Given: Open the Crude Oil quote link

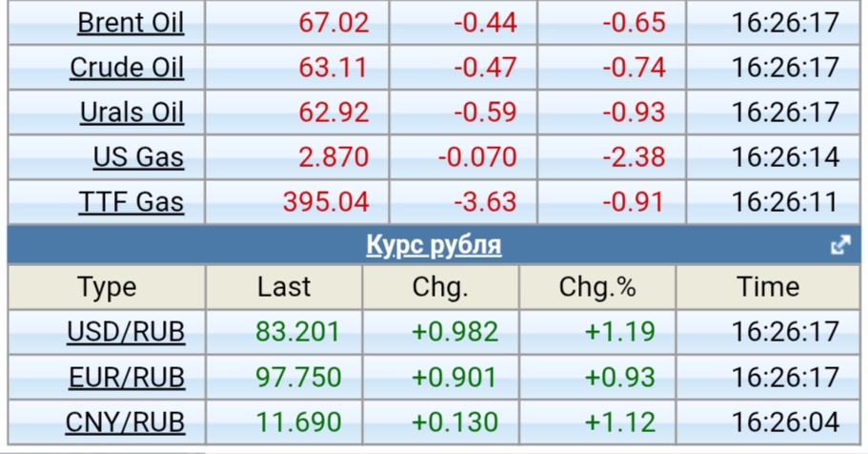Looking at the screenshot, I should 127,68.
